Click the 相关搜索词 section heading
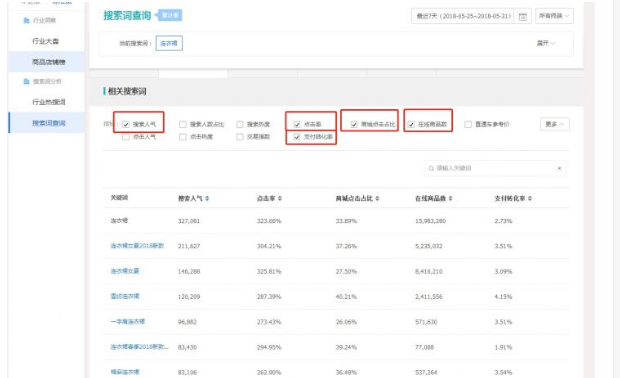Screen dimensions: 620x378 point(127,91)
